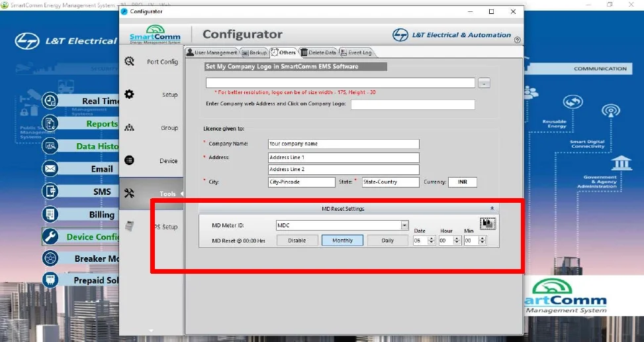Screen dimensions: 644x342
Task: Click the Min value field
Action: [471, 241]
